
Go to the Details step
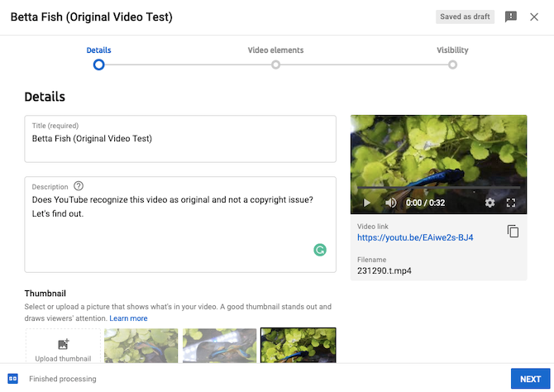pos(98,50)
